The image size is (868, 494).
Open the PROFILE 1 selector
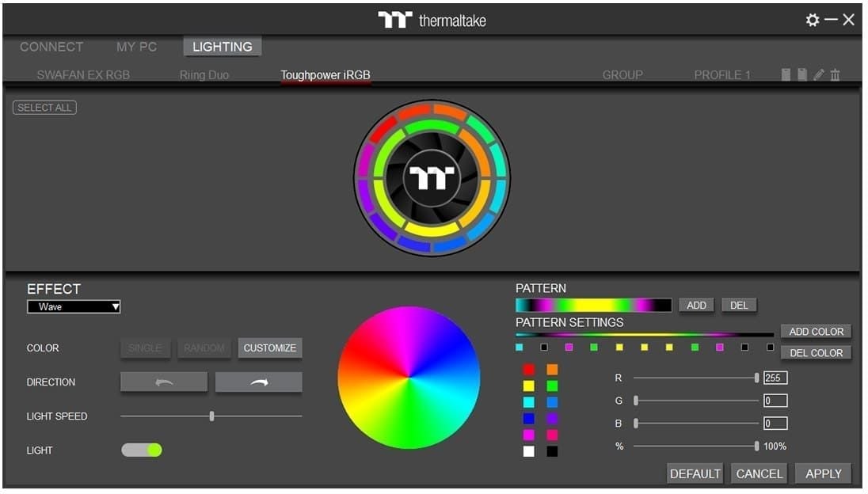click(722, 75)
